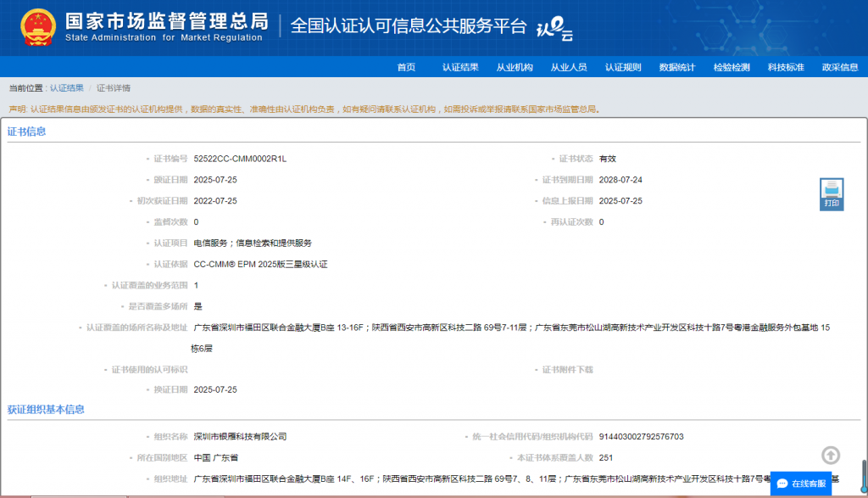Click the 国家市场监督管理总局 header title
The image size is (868, 498).
tap(166, 21)
